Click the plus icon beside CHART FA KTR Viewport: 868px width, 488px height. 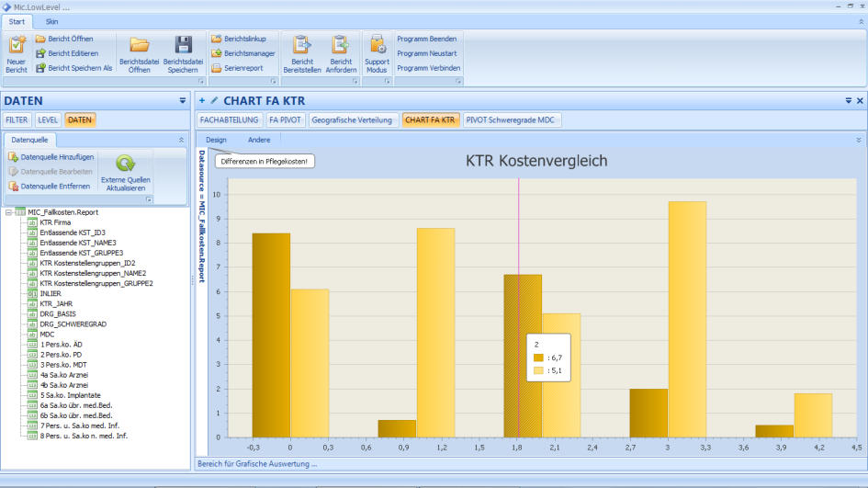[202, 100]
